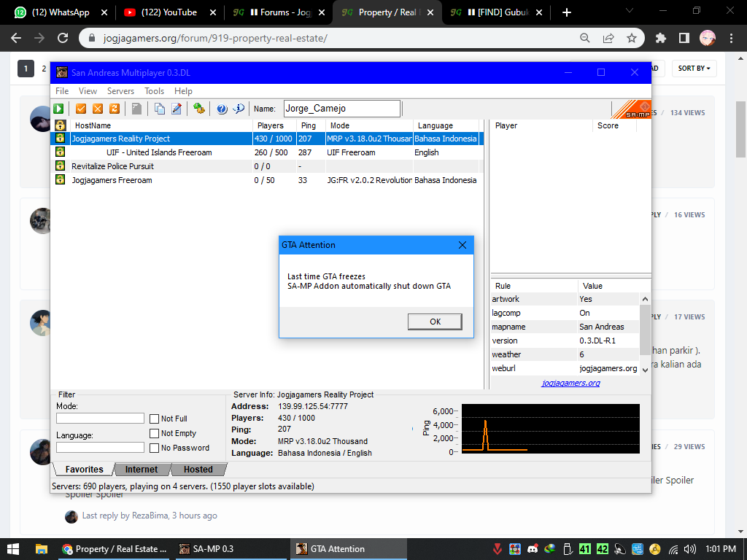Open the SORT BY dropdown on forum
The height and width of the screenshot is (560, 747).
[694, 68]
